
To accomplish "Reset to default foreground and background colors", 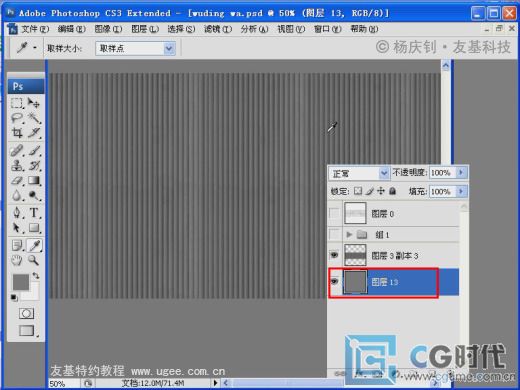I will pos(14,298).
